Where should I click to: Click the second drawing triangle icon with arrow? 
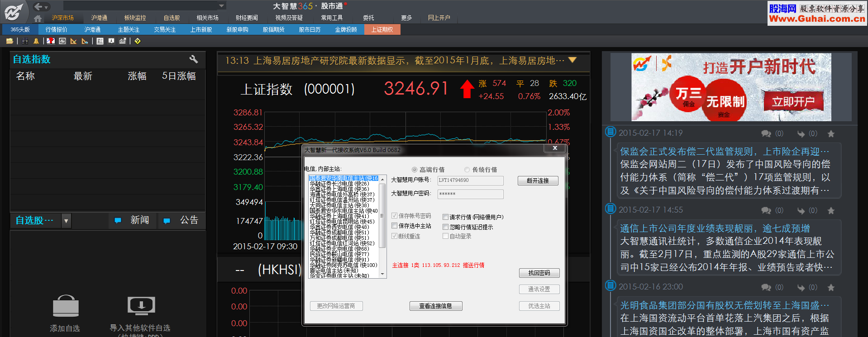85,41
